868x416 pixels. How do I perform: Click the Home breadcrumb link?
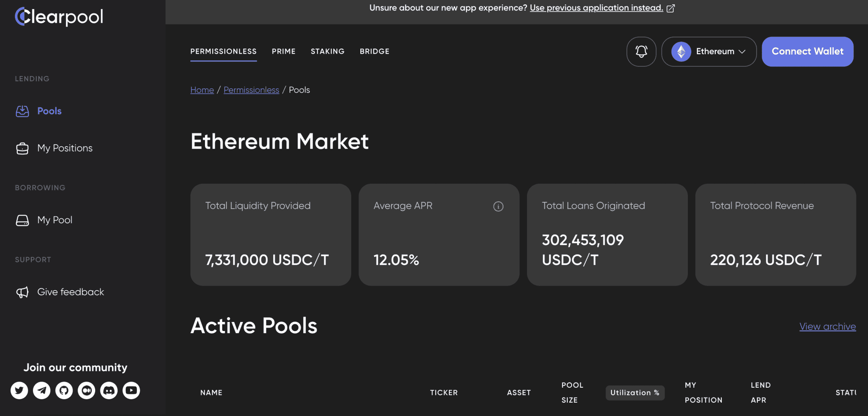click(202, 90)
